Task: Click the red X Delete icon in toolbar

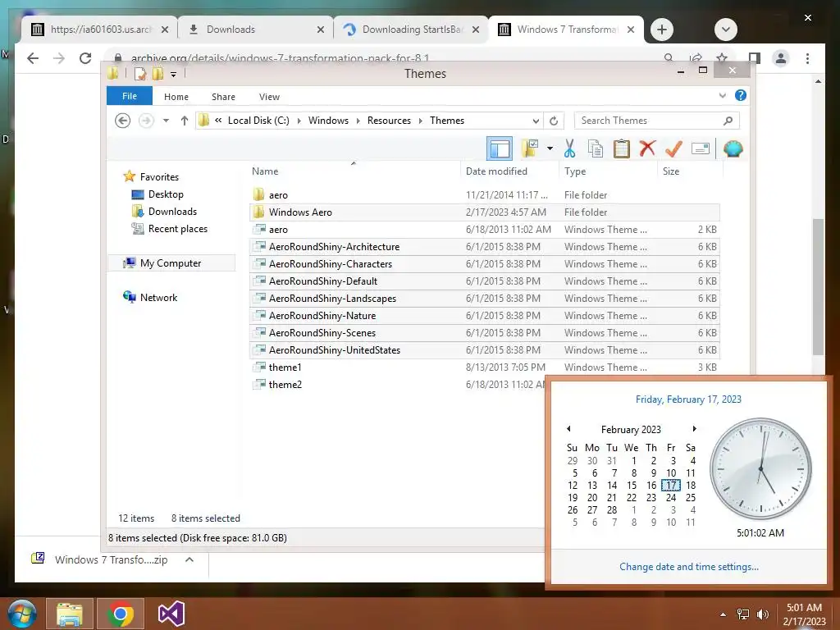Action: tap(647, 148)
